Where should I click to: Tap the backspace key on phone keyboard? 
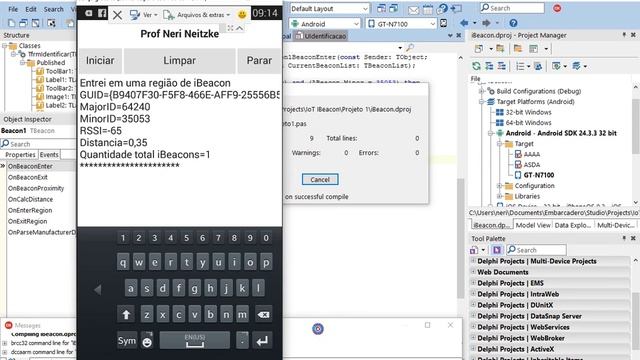(263, 315)
